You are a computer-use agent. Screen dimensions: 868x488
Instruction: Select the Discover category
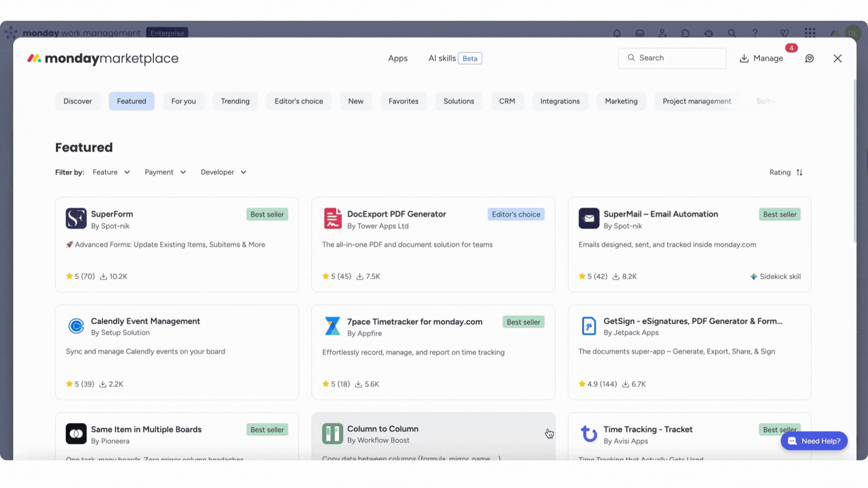tap(78, 101)
